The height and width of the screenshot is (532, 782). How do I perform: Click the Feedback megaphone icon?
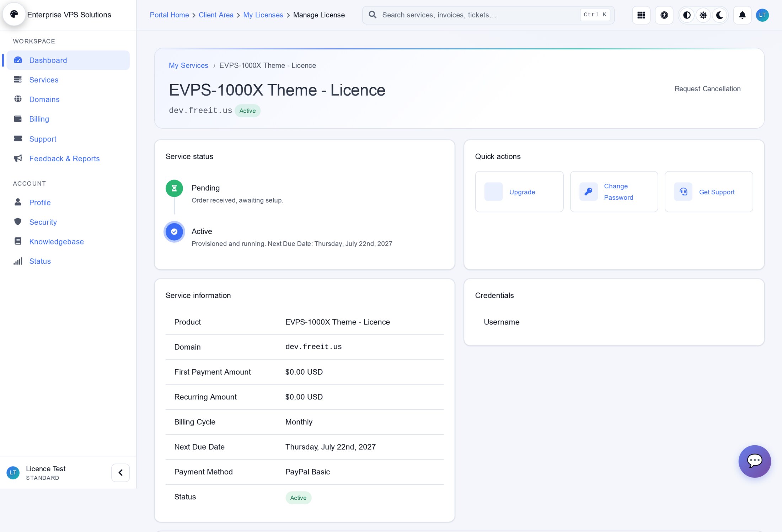pos(18,158)
